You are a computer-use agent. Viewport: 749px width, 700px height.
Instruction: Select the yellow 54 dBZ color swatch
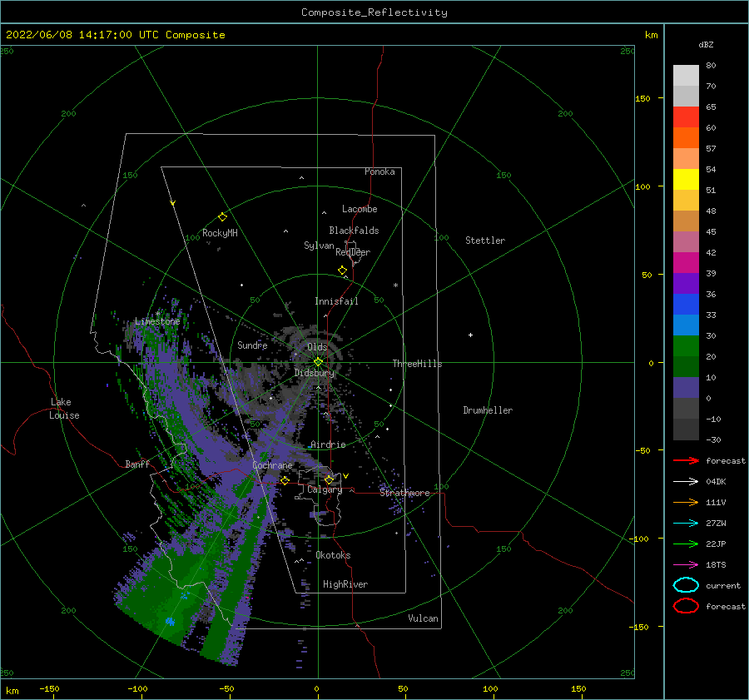pos(686,180)
